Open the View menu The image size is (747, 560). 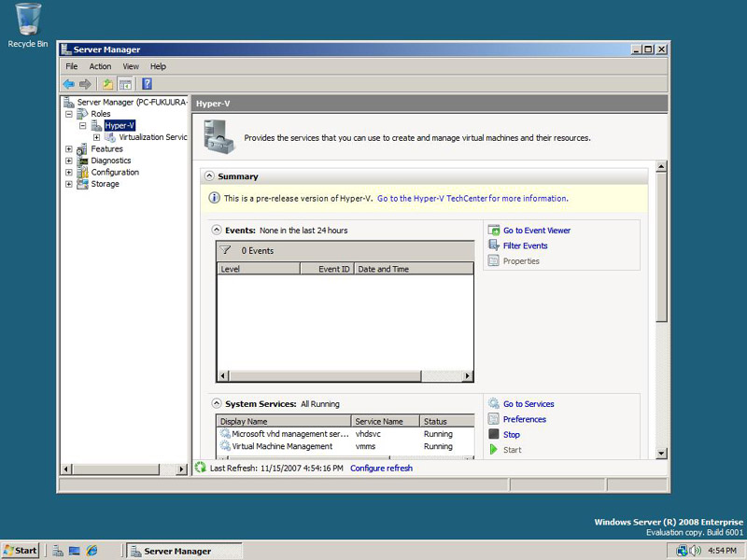point(131,66)
